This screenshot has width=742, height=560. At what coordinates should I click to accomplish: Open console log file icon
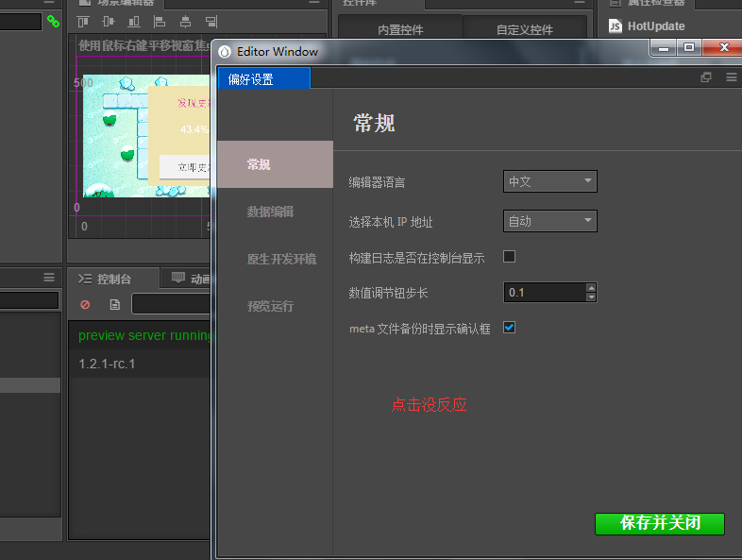(x=115, y=304)
